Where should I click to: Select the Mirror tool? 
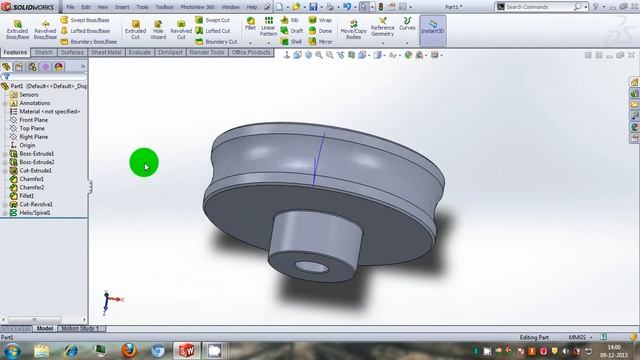point(320,42)
